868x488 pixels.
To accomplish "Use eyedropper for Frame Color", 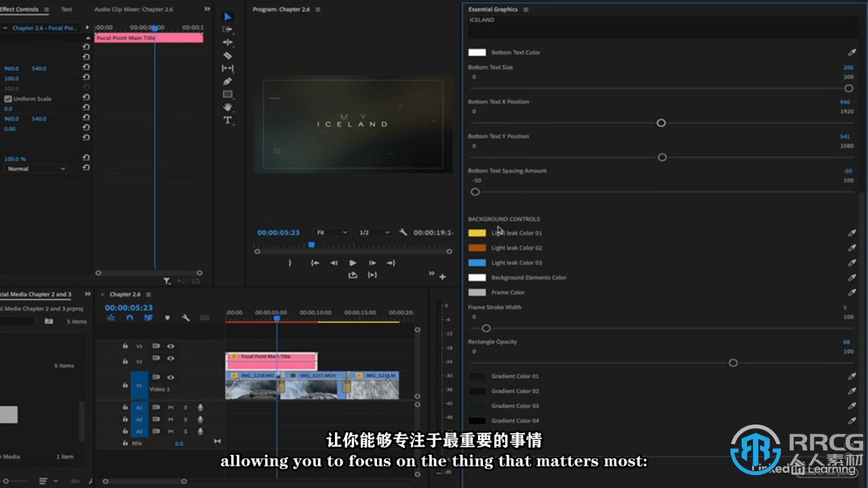I will click(852, 293).
